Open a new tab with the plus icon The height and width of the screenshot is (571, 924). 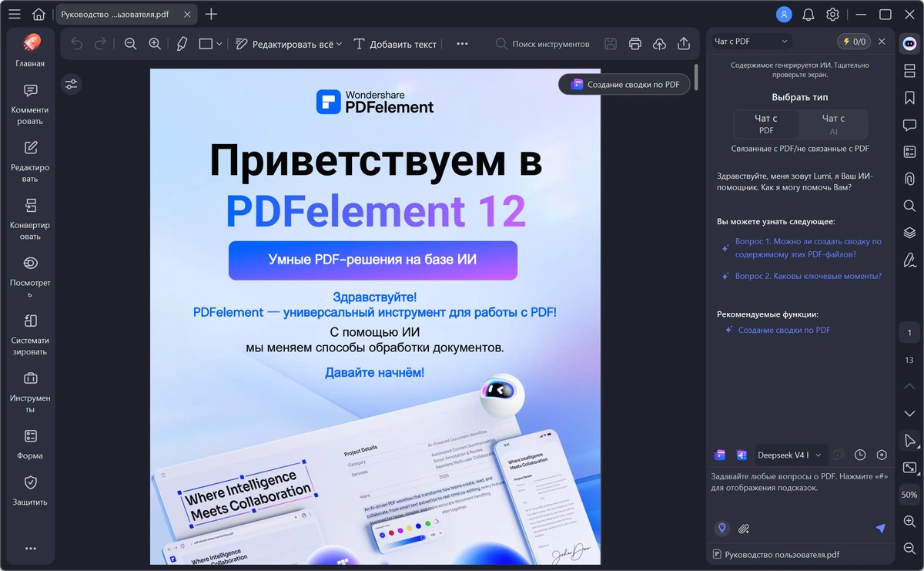click(211, 14)
